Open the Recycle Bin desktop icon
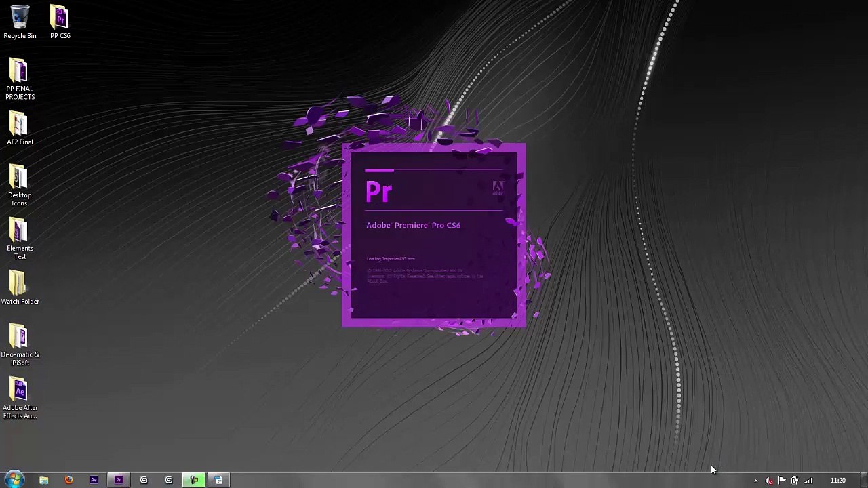This screenshot has height=488, width=868. pos(20,22)
